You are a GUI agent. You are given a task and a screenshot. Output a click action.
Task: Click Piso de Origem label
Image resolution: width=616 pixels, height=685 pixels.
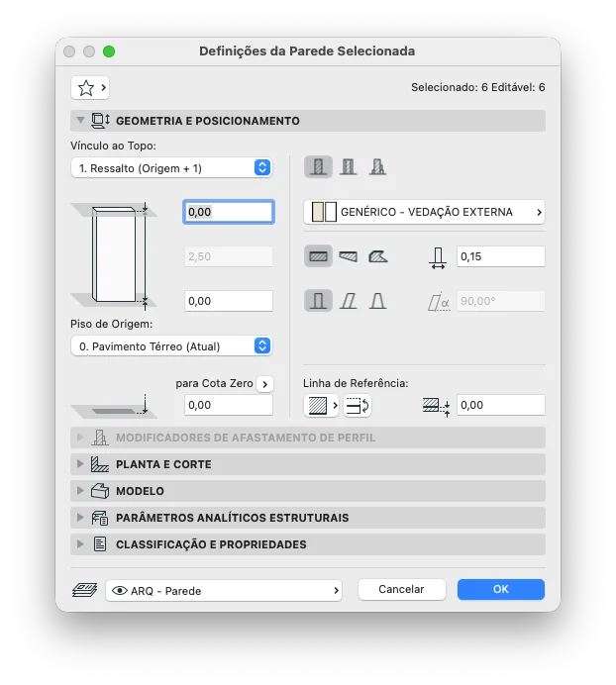click(x=112, y=324)
